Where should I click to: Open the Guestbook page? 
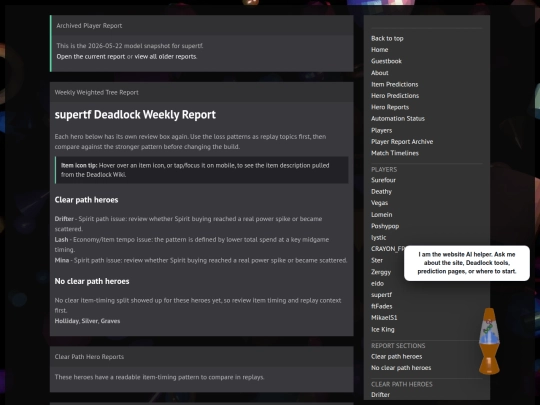point(386,61)
